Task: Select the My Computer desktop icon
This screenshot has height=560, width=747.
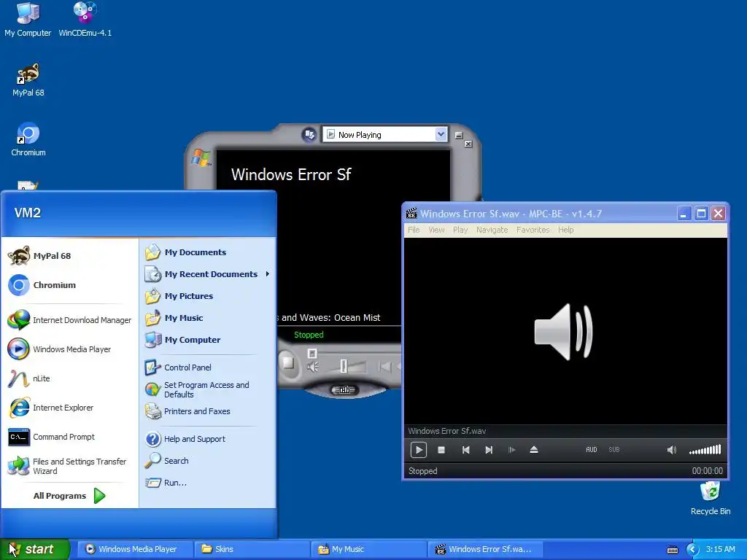Action: click(x=28, y=20)
